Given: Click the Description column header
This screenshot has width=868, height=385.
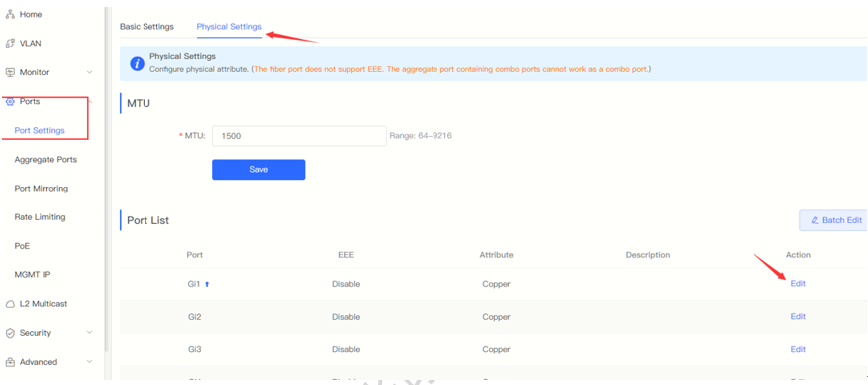Looking at the screenshot, I should [648, 255].
